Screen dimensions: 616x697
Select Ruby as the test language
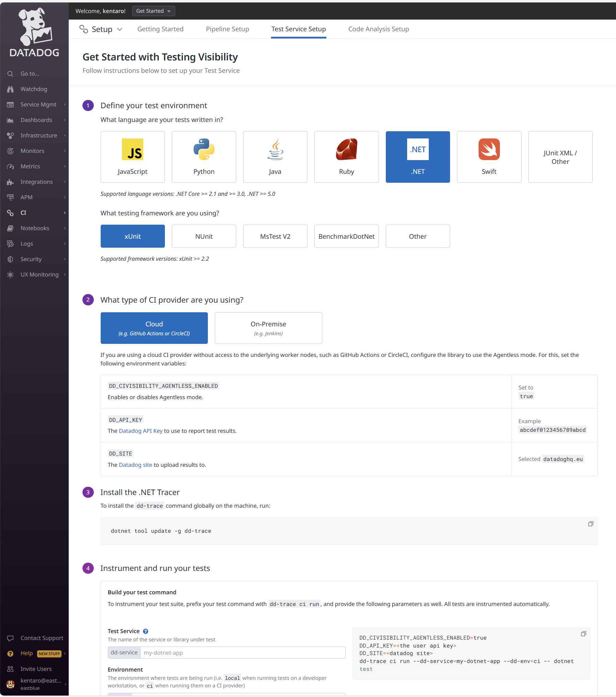click(x=347, y=157)
